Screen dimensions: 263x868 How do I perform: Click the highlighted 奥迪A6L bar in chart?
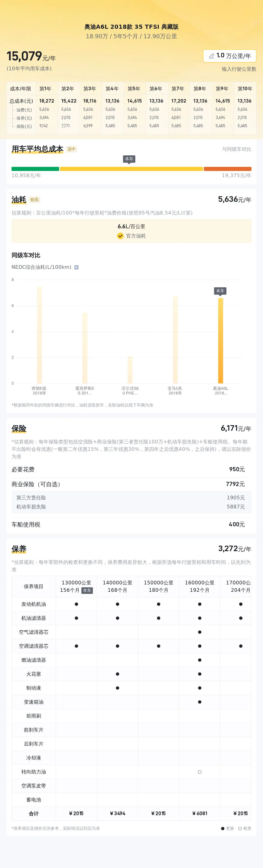tap(220, 341)
